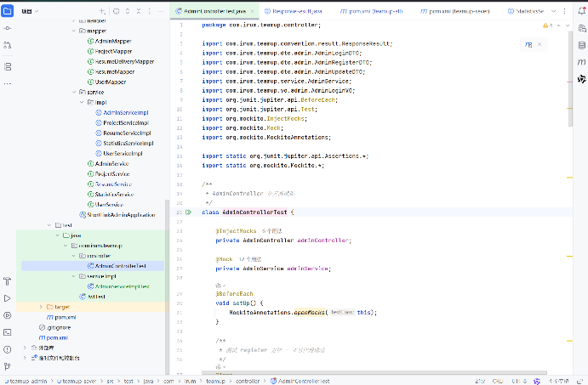The width and height of the screenshot is (588, 385).
Task: Open the Build hammer tool window
Action: coord(7,281)
